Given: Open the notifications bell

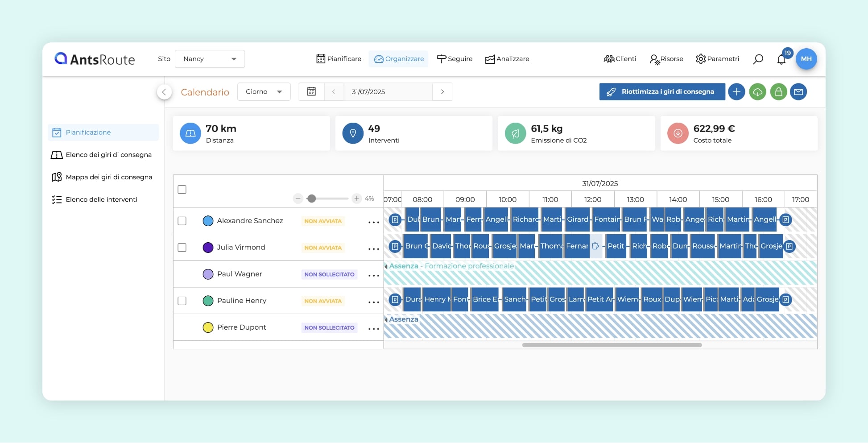Looking at the screenshot, I should tap(781, 59).
